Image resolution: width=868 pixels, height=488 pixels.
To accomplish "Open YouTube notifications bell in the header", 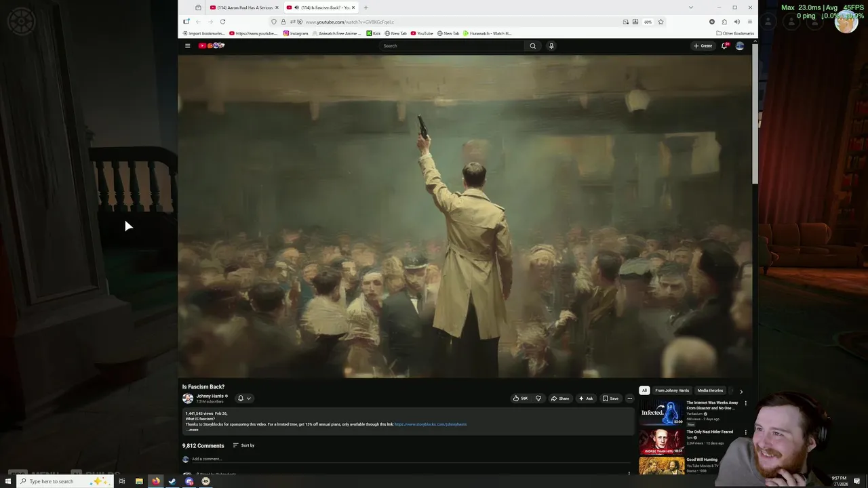I will (724, 46).
